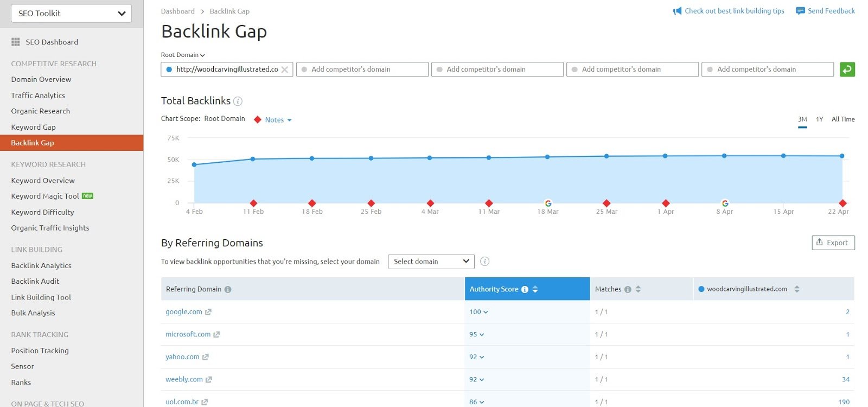The image size is (868, 407).
Task: Click the Matches info icon
Action: 628,289
